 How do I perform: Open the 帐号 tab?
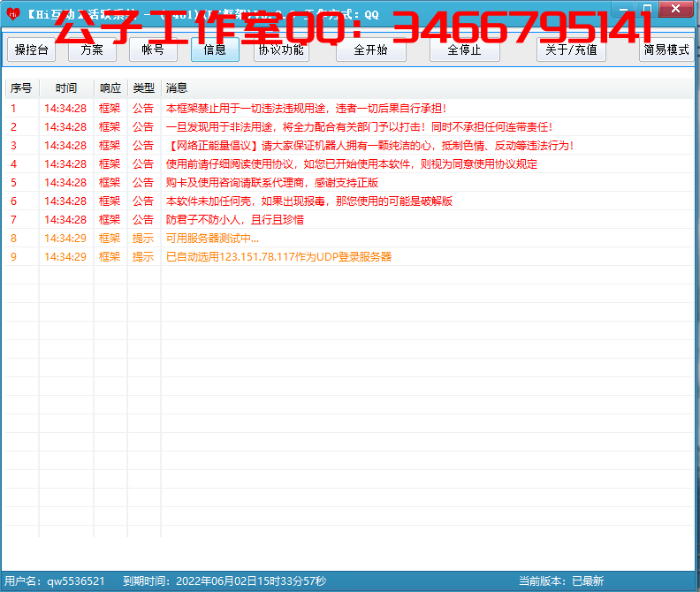(x=153, y=49)
